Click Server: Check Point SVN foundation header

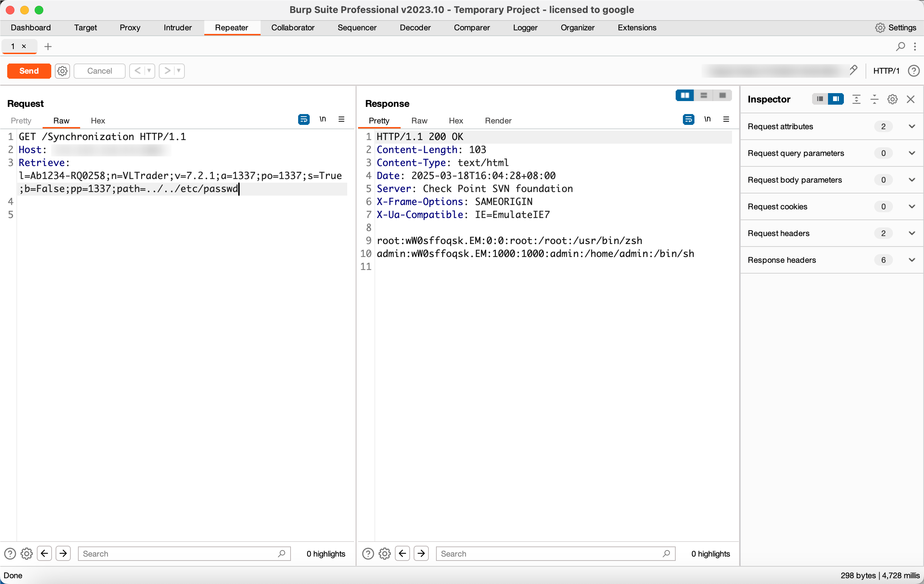[475, 189]
